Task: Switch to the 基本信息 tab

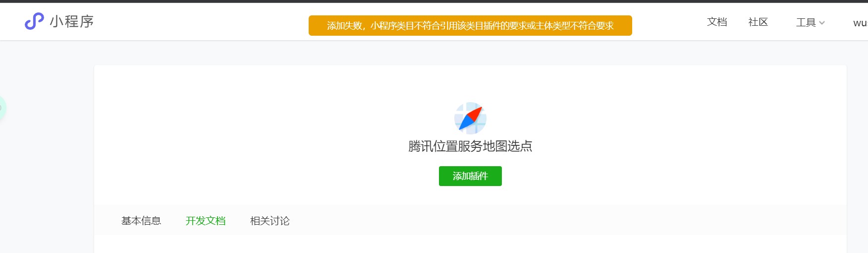Action: tap(141, 221)
